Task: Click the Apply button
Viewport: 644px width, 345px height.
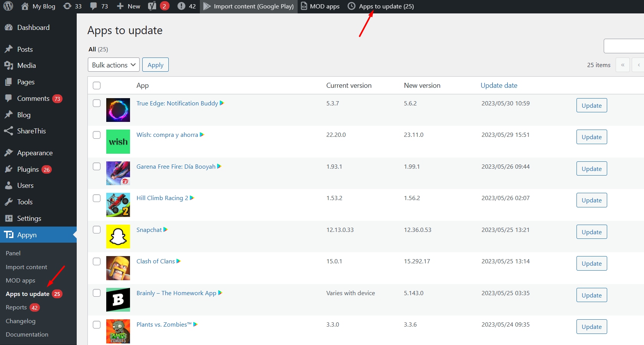Action: pos(155,65)
